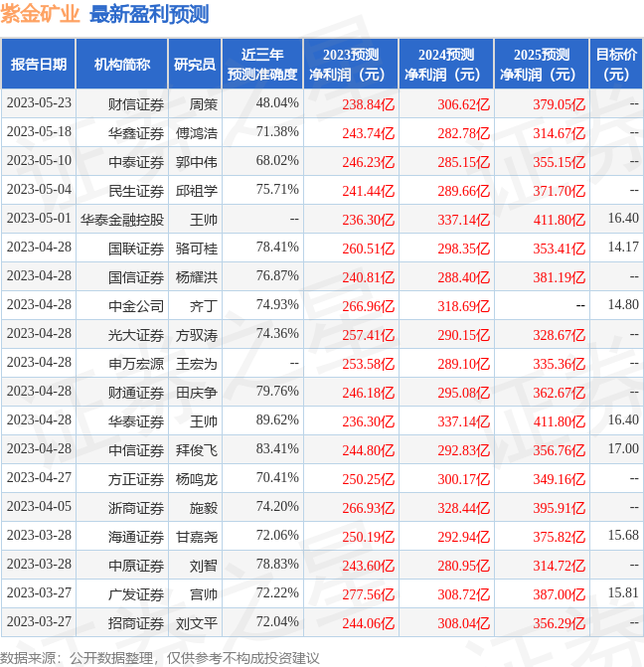Viewport: 644px width, 667px height.
Task: Select researcher 刘文平
Action: 197,623
